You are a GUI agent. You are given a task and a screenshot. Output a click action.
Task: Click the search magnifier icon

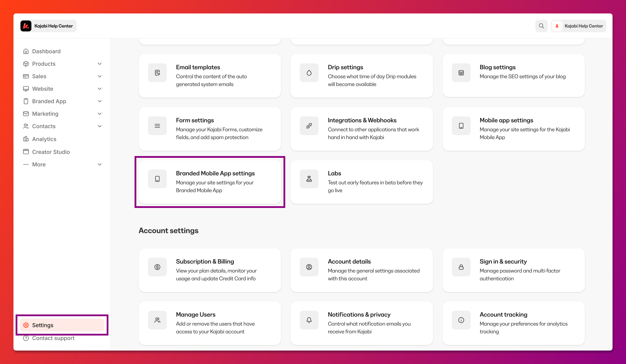[541, 26]
